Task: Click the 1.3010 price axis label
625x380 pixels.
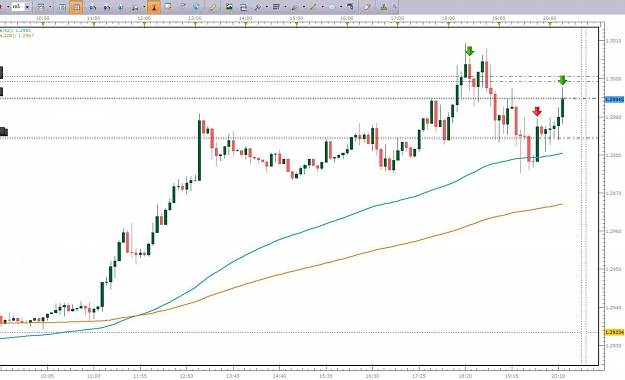Action: click(x=613, y=41)
